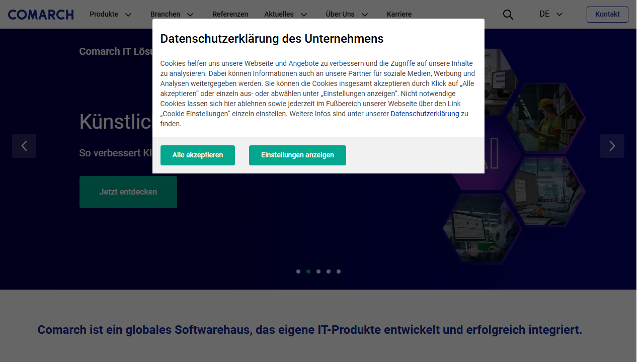The height and width of the screenshot is (362, 644).
Task: Open the Karriere page
Action: click(399, 14)
